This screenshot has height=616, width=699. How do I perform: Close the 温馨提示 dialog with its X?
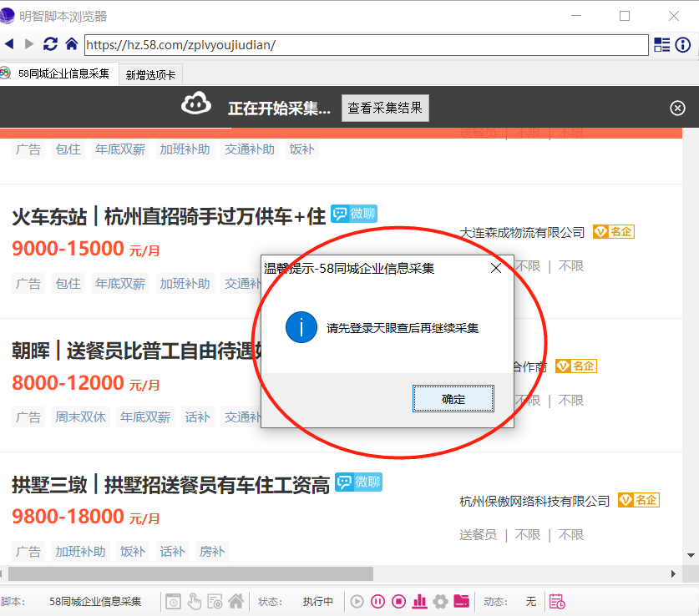click(496, 268)
